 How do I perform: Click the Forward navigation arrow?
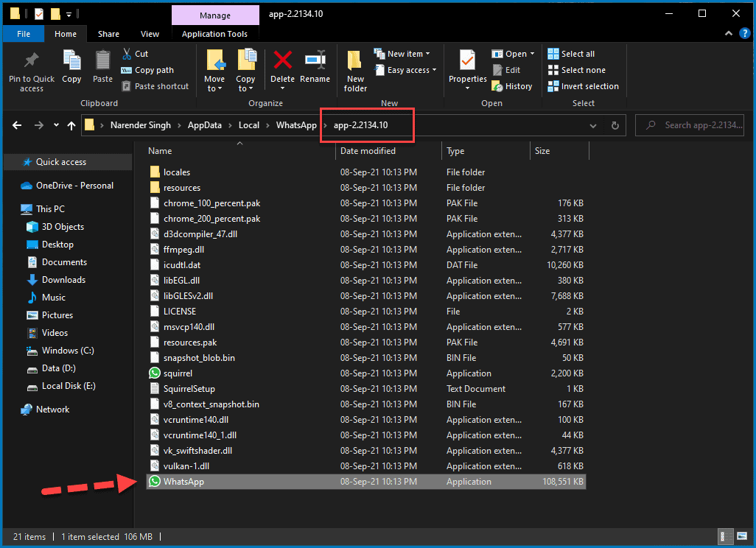click(39, 125)
